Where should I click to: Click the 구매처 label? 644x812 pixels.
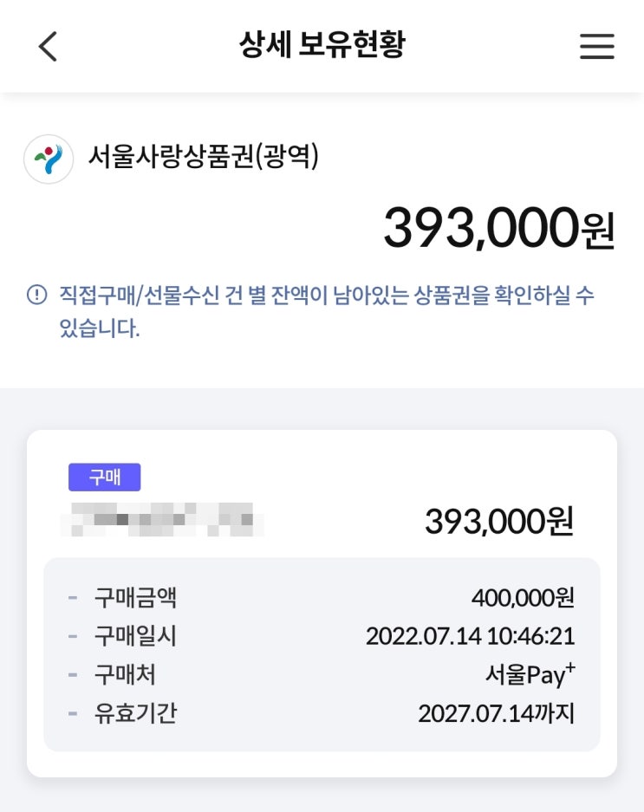point(125,674)
